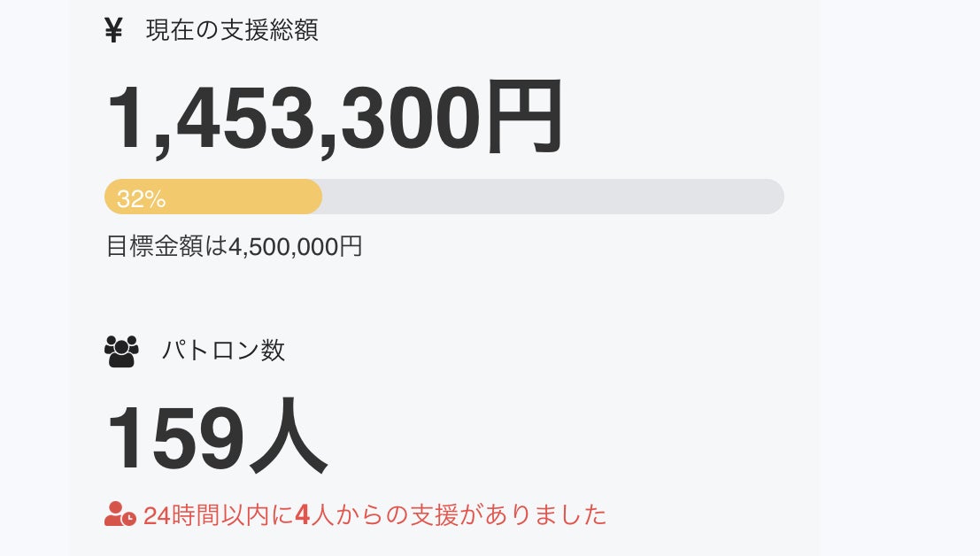Select the 現在の支援総額 heading
Image resolution: width=980 pixels, height=556 pixels.
coord(232,31)
